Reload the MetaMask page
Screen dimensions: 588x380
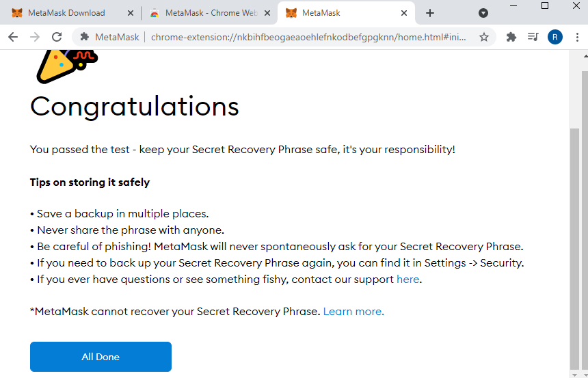(57, 37)
